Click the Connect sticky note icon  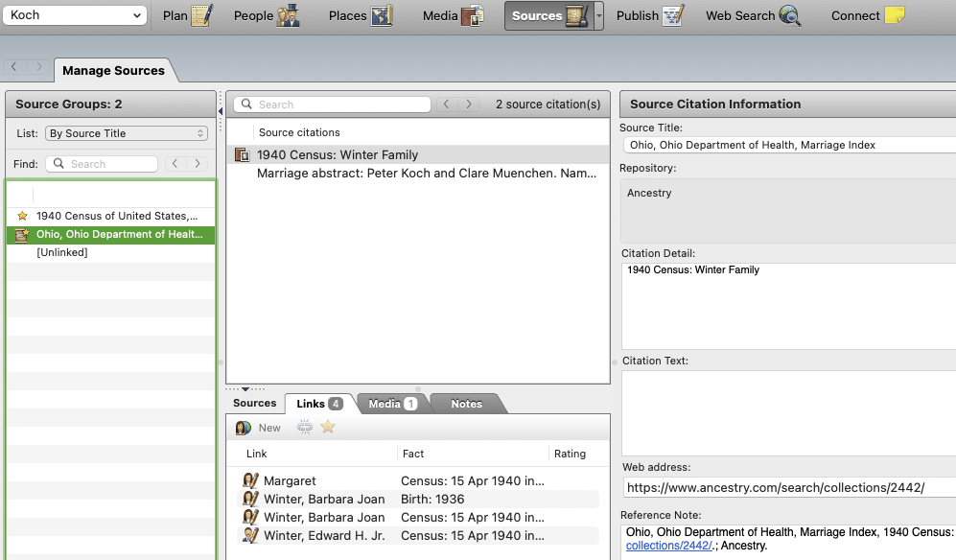894,15
